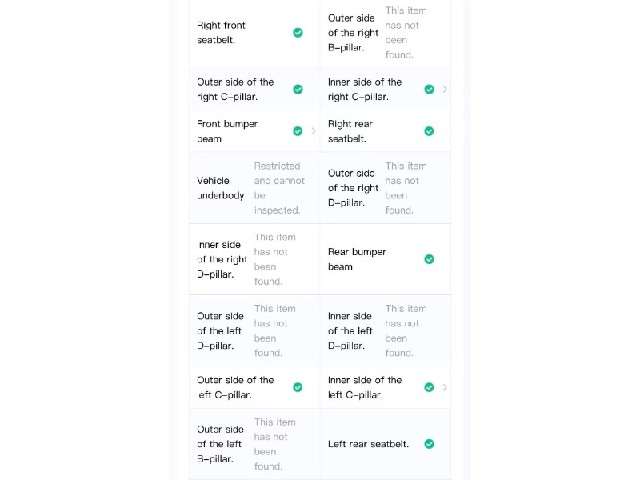
Task: Click green check for Right rear seatbelt
Action: point(429,131)
